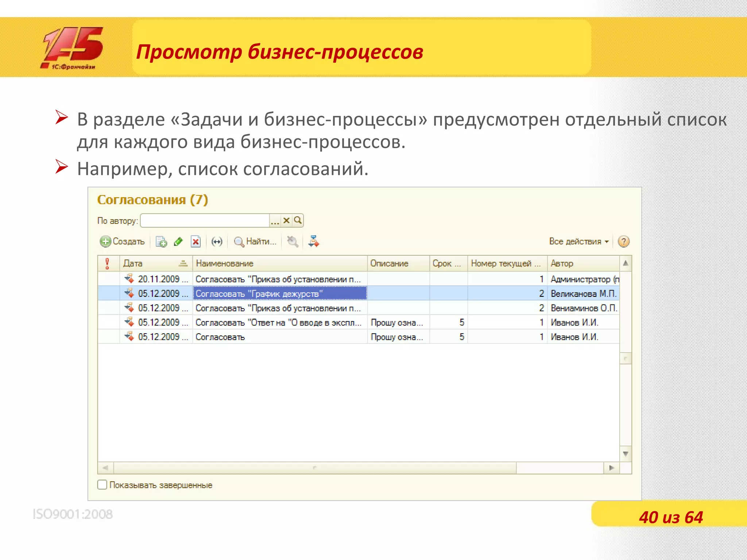Click magnifier icon in author field
747x560 pixels.
point(298,221)
